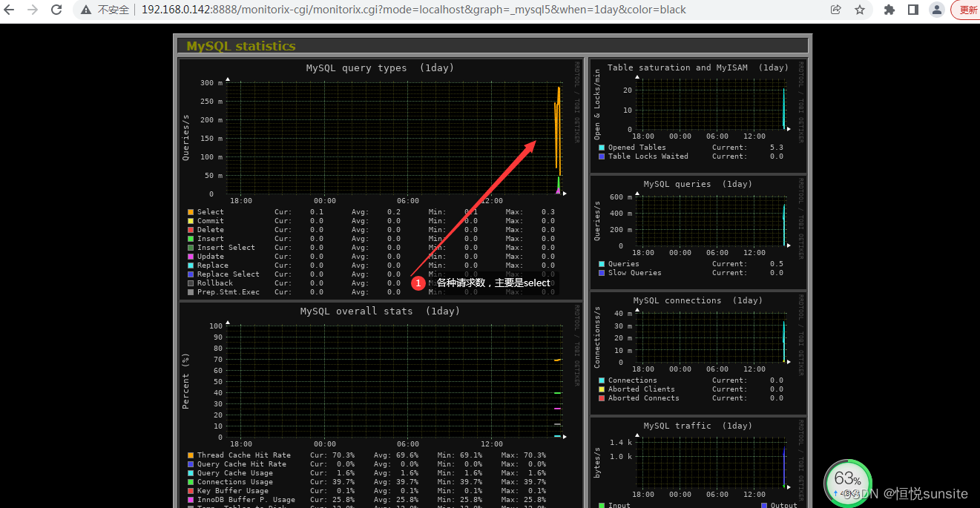Open the browser extensions puzzle icon
980x508 pixels.
click(889, 10)
